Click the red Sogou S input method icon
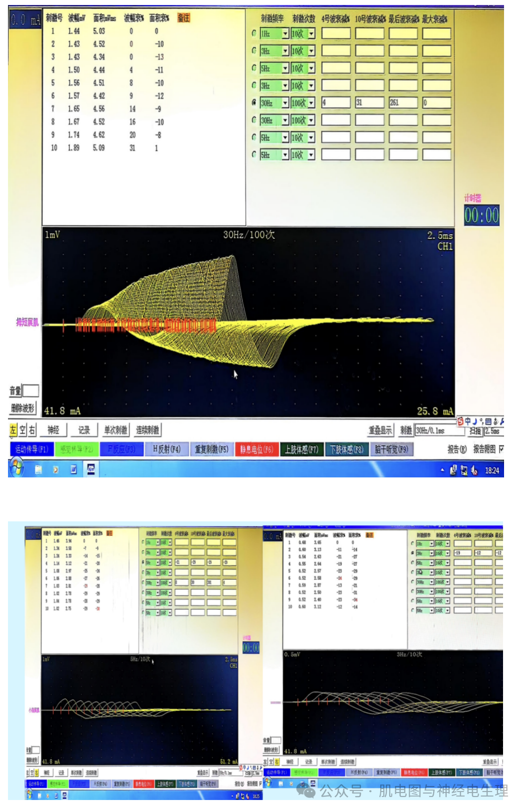This screenshot has height=812, width=525. coord(461,421)
